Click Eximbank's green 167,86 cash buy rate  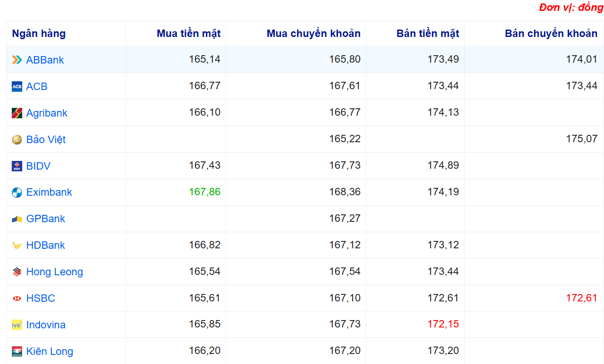[205, 192]
